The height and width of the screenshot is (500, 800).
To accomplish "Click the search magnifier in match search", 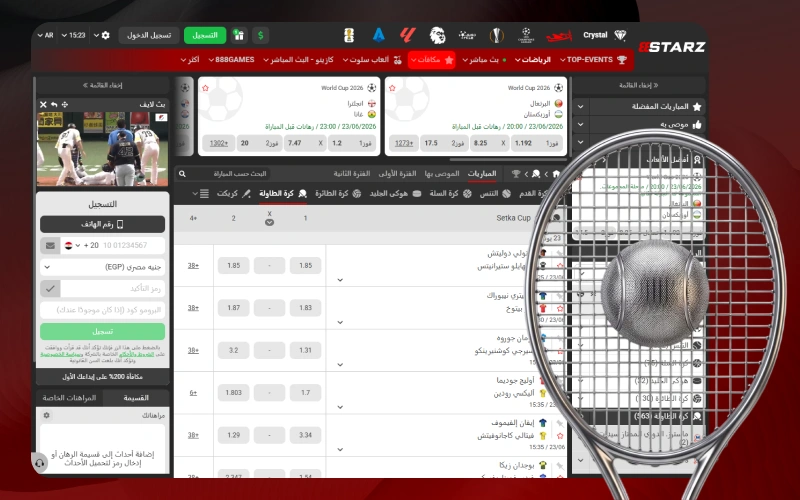I will pyautogui.click(x=182, y=174).
